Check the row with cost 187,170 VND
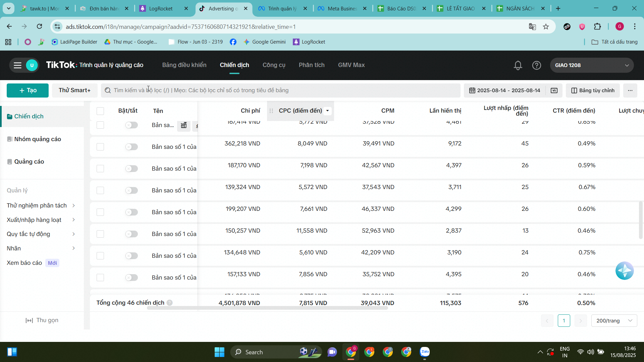 coord(100,169)
